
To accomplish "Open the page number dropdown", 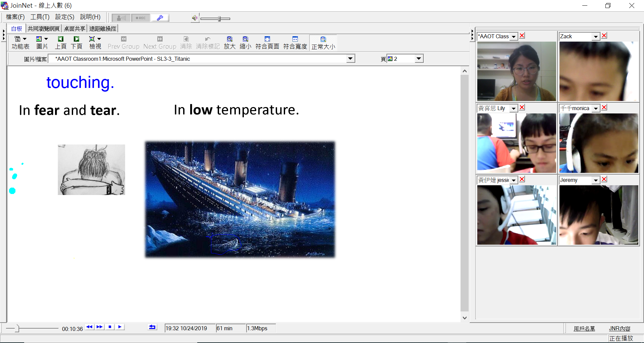I will point(419,59).
